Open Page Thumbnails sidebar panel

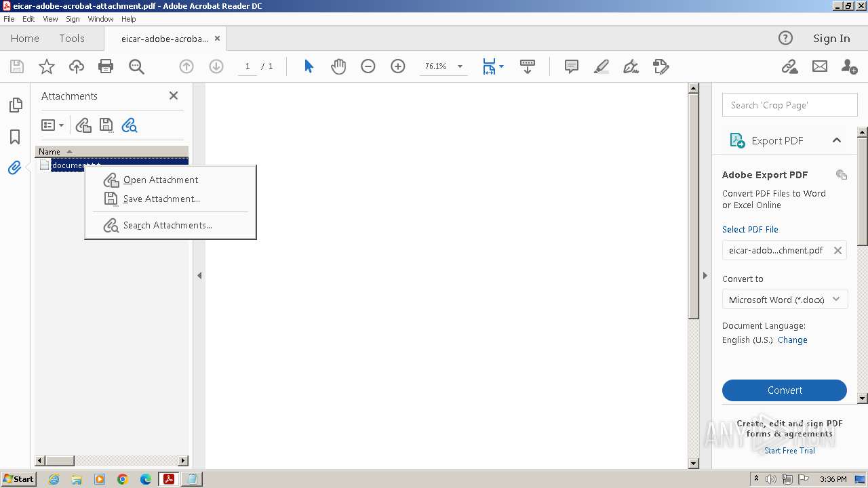pos(15,105)
